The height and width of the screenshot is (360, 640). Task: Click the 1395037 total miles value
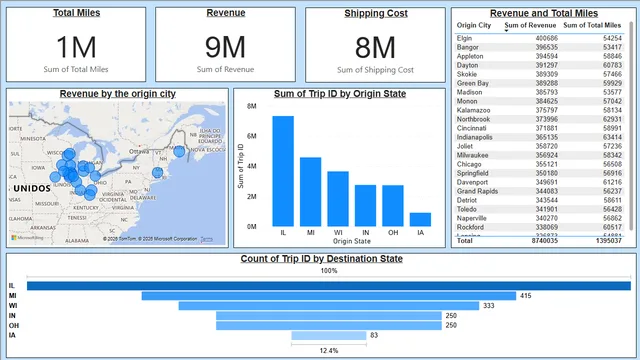pyautogui.click(x=609, y=241)
